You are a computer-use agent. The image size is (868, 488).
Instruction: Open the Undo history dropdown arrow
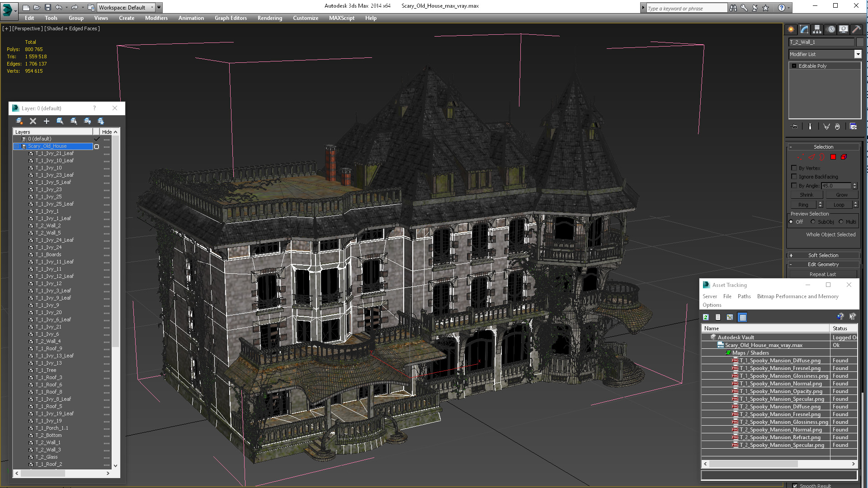[66, 7]
